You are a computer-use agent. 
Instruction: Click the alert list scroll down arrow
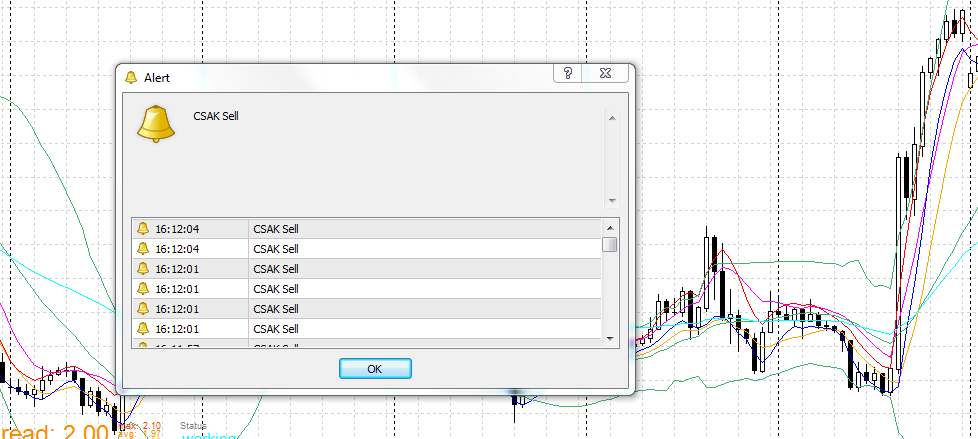pos(610,339)
